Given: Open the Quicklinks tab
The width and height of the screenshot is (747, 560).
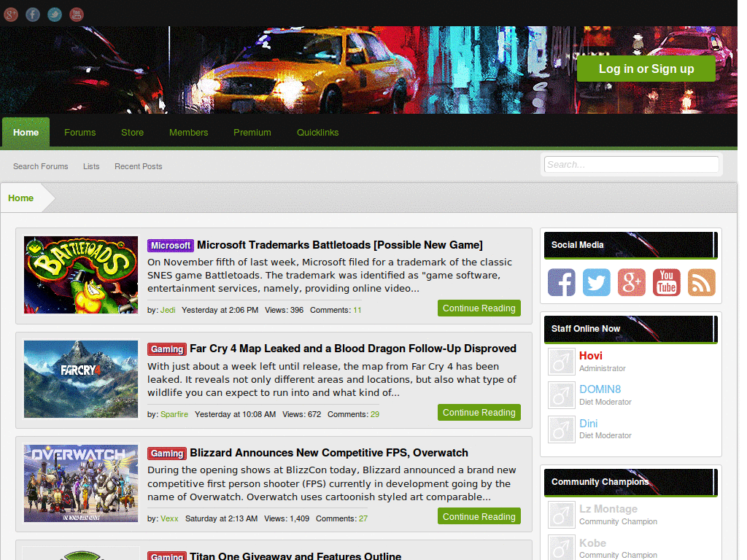Looking at the screenshot, I should [318, 133].
